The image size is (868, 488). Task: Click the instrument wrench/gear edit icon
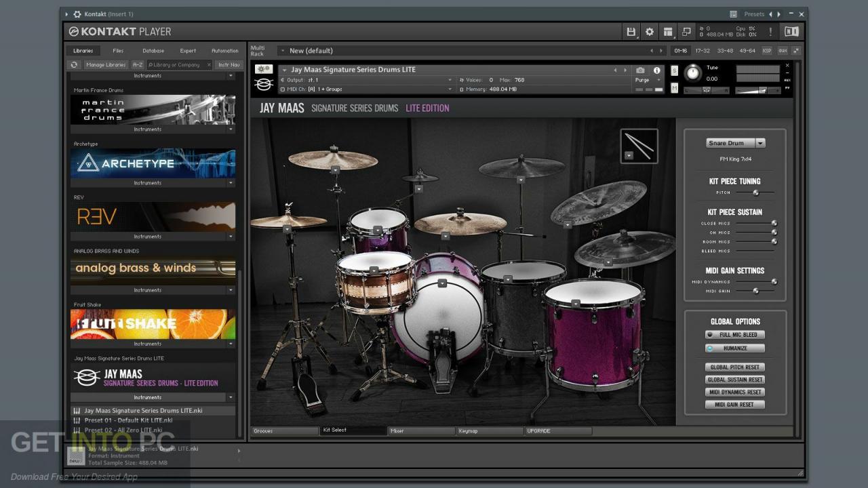pyautogui.click(x=264, y=69)
